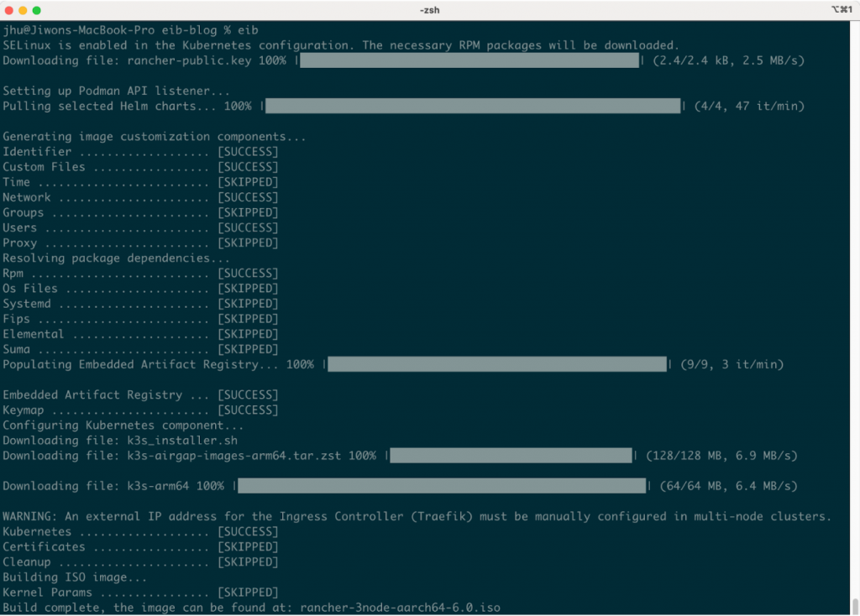Click the Fips [SKIPPED] status

pos(248,319)
